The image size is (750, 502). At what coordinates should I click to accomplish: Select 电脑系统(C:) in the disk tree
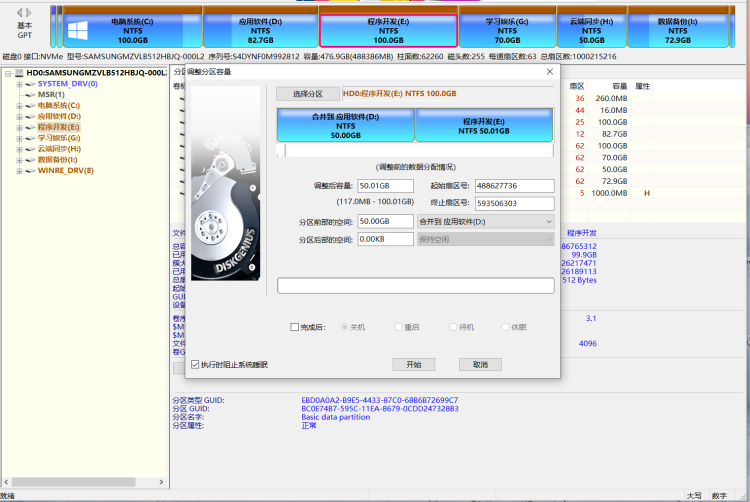click(x=59, y=106)
